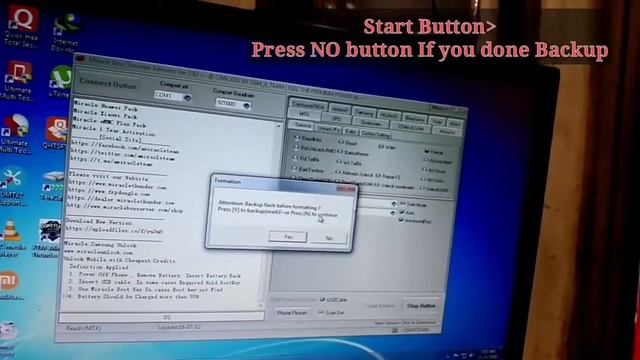This screenshot has height=360, width=640.
Task: Switch to the SPD tab
Action: [x=337, y=118]
